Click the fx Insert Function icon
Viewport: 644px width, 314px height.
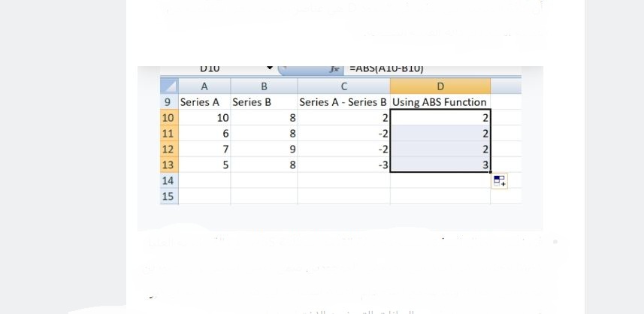click(x=336, y=69)
